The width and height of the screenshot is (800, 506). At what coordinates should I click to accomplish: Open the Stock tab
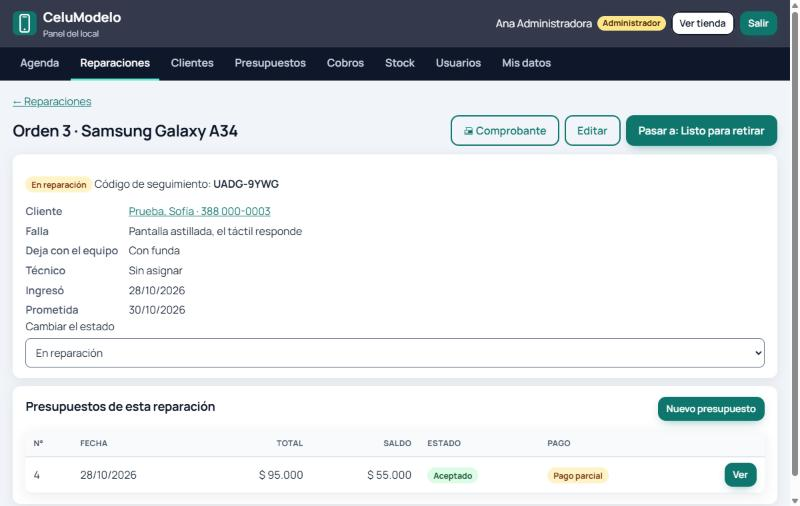pos(399,63)
